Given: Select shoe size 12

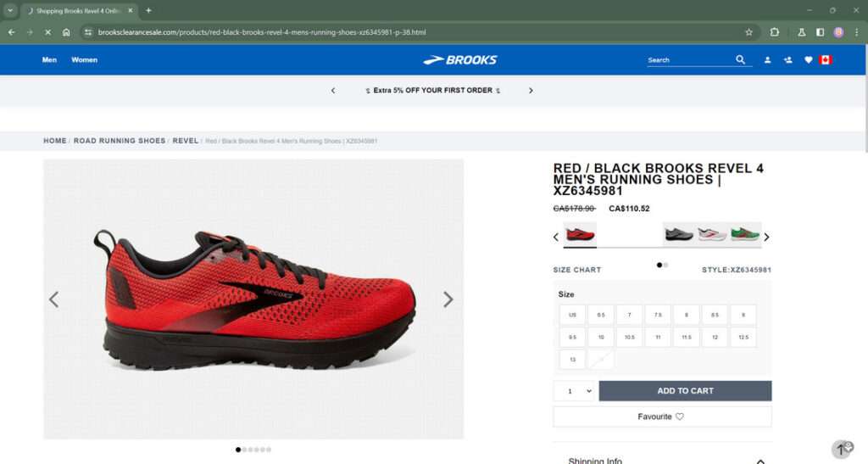Looking at the screenshot, I should point(715,337).
